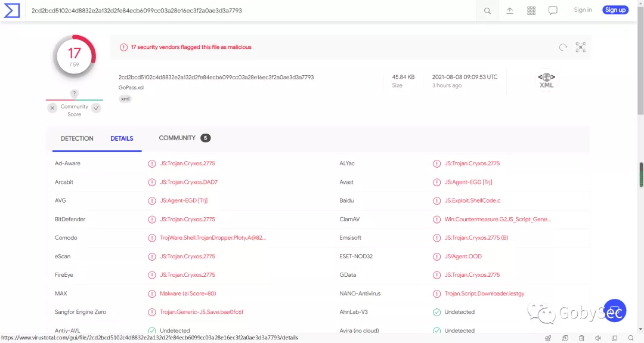Click AVG result JS:Agent-EGD [Trj]
This screenshot has height=343, width=644.
pos(184,200)
